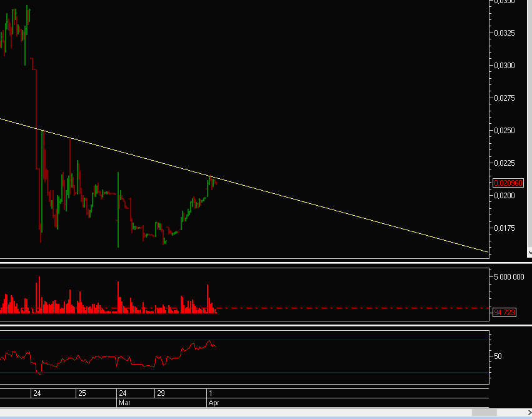Click the right arrow of the horizontal scrollbar

(529, 412)
